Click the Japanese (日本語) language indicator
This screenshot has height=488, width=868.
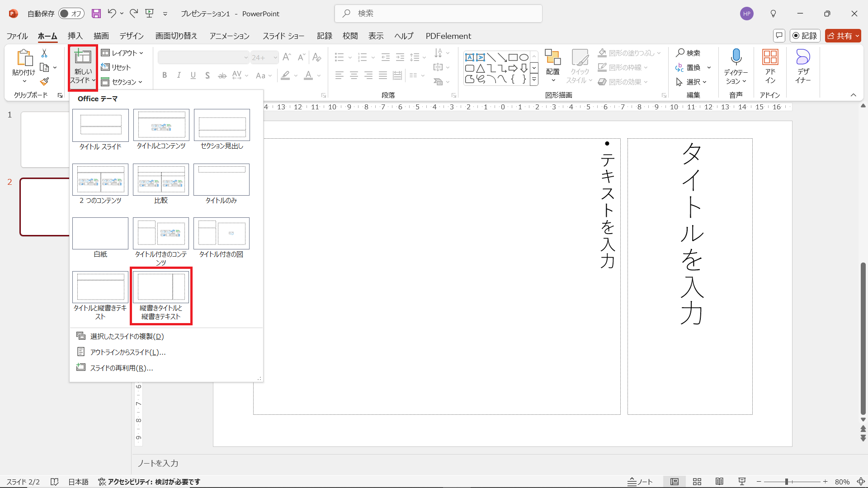(x=78, y=482)
